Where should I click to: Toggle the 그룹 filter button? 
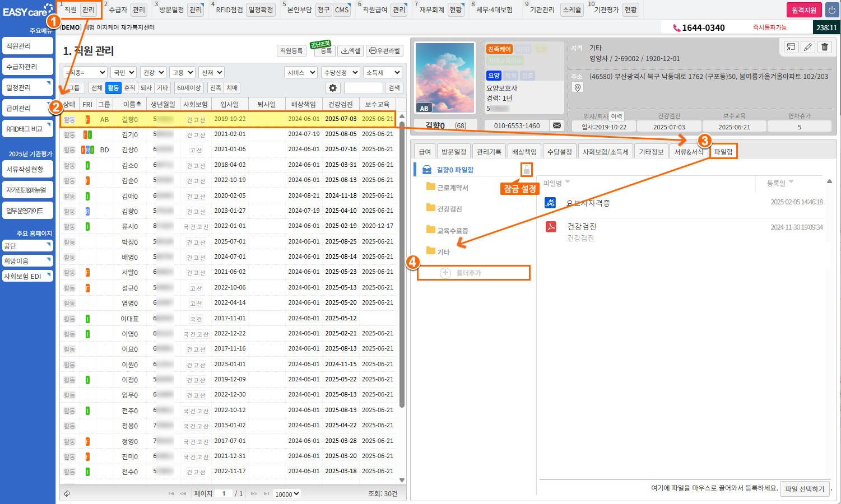(74, 88)
